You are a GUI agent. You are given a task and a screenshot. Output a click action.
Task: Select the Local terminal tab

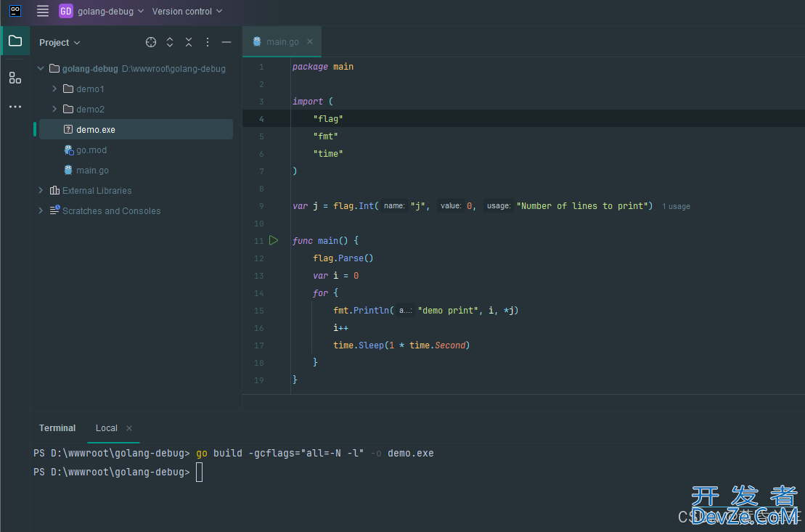point(106,427)
